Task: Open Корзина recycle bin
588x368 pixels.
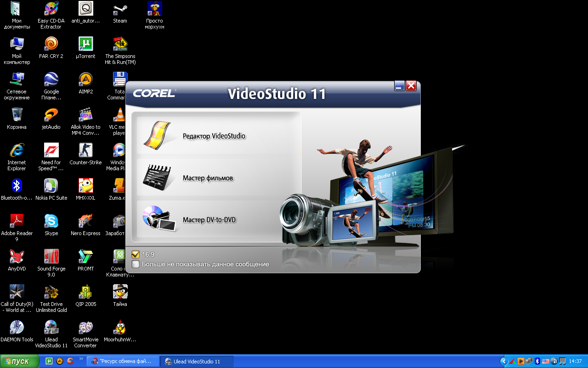Action: pos(17,119)
